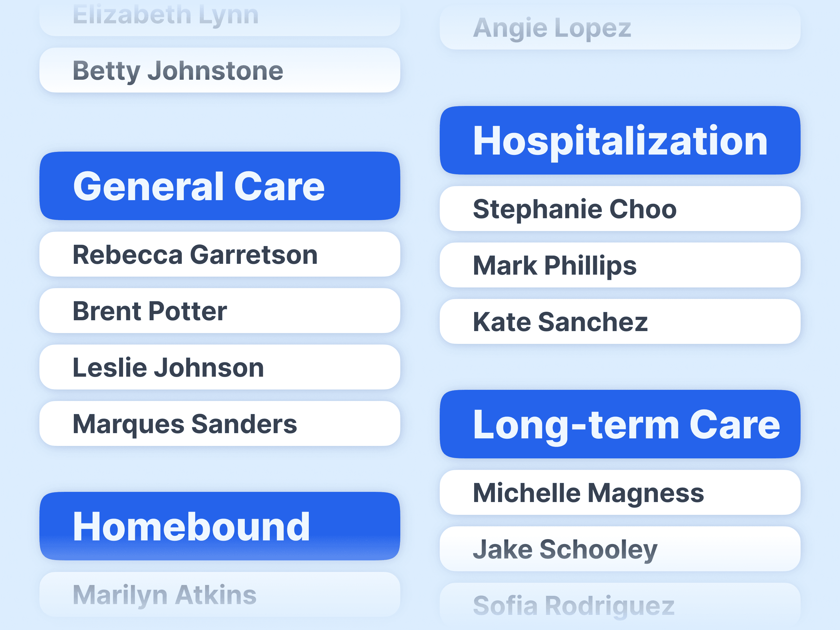Select Jake Schooley's entry
This screenshot has width=840, height=630.
pyautogui.click(x=620, y=549)
